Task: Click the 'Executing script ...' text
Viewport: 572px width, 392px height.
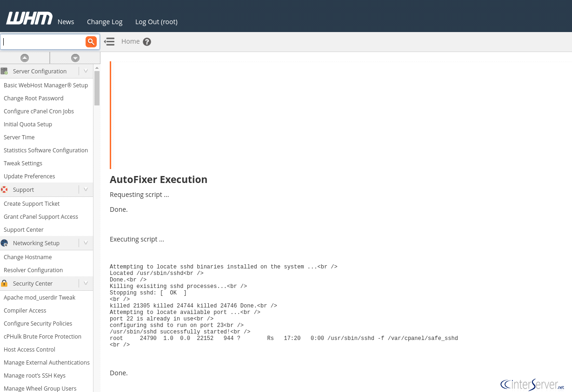Action: [x=137, y=239]
